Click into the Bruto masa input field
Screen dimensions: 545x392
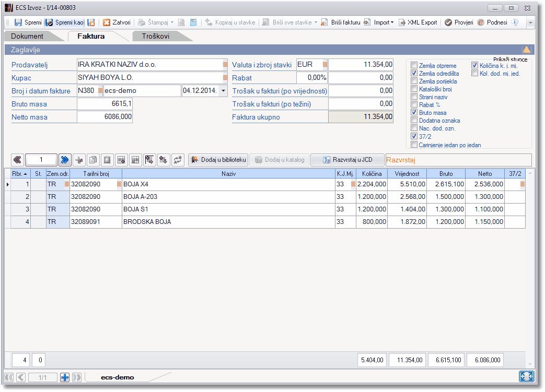[105, 104]
